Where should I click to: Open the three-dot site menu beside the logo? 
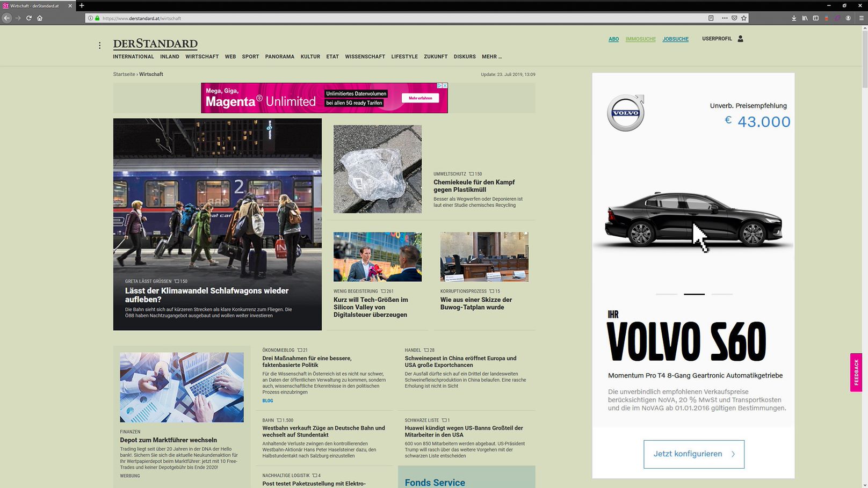tap(99, 46)
